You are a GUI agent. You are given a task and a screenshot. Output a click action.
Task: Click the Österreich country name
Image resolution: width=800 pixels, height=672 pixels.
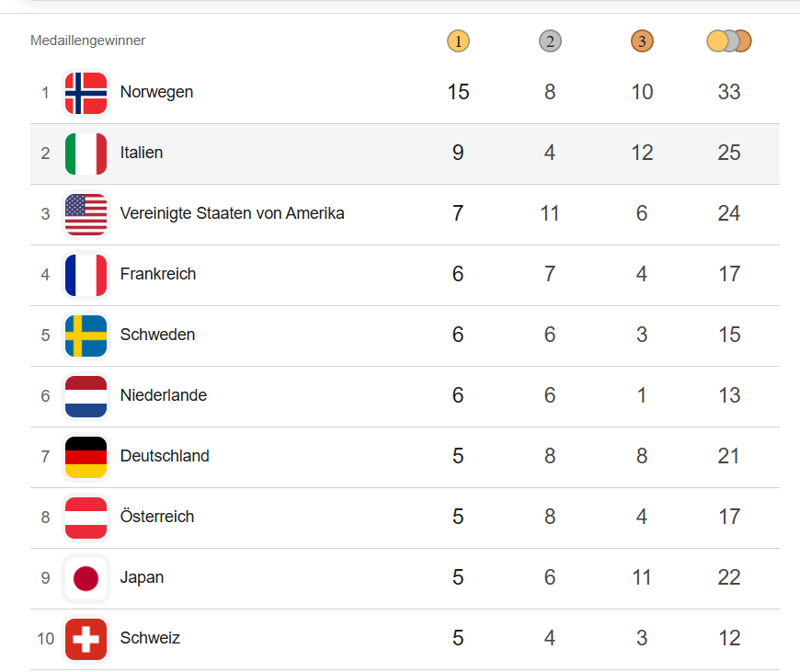157,517
